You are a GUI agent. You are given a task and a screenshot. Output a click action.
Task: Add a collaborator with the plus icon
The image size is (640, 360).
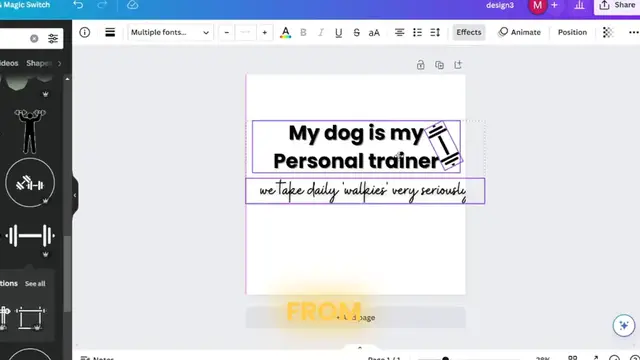[x=554, y=5]
